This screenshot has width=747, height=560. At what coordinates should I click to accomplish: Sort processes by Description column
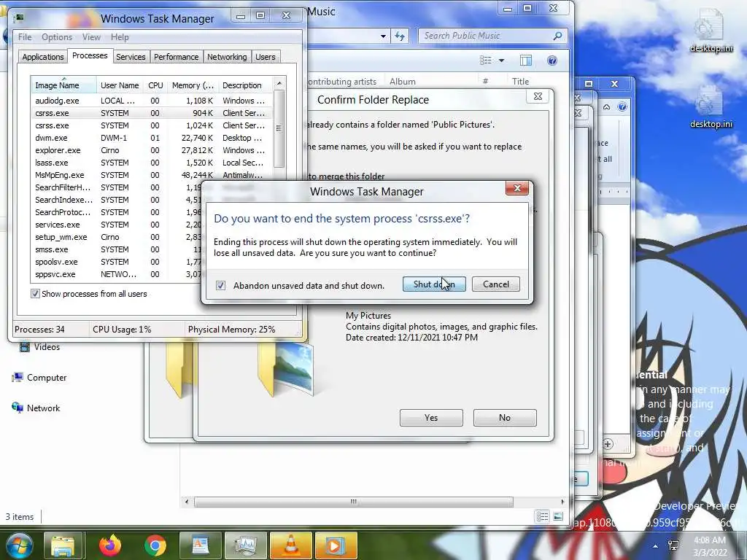[245, 85]
